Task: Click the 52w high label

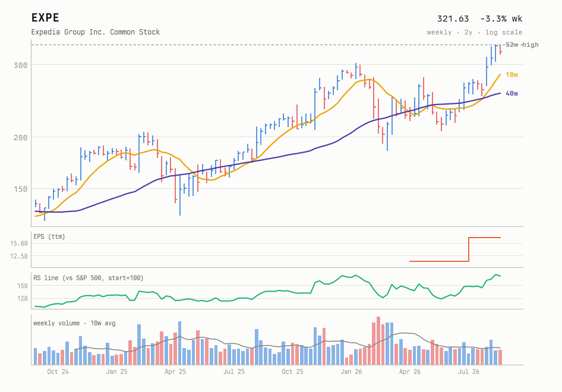Action: click(522, 45)
